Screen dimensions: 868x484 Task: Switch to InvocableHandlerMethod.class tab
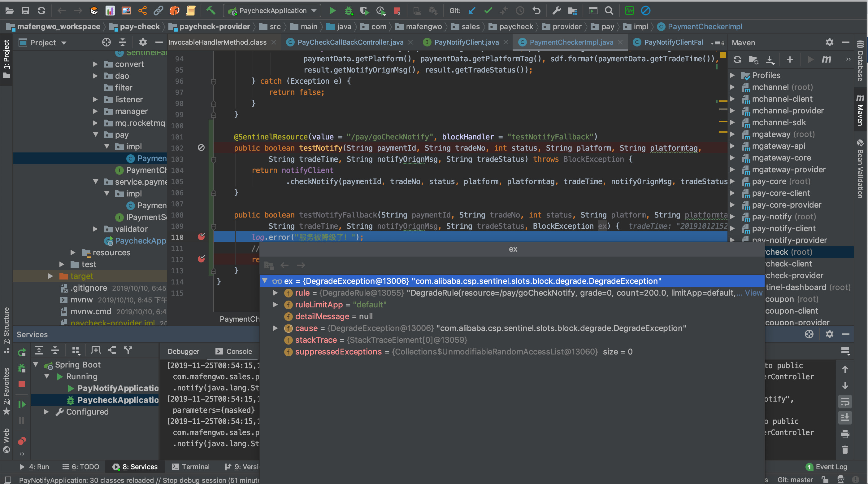[x=217, y=42]
